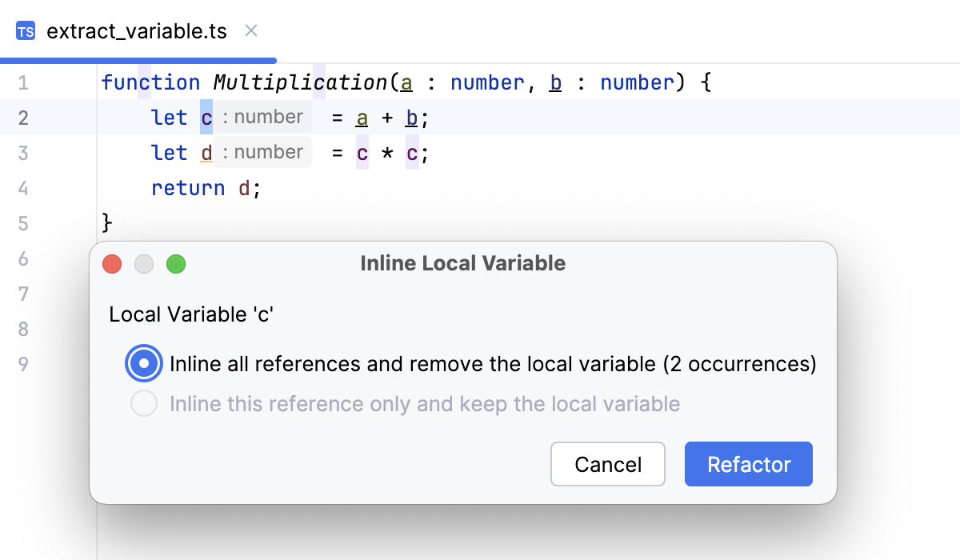Image resolution: width=960 pixels, height=560 pixels.
Task: Click 'b' in expression 'a + b'
Action: (x=412, y=118)
